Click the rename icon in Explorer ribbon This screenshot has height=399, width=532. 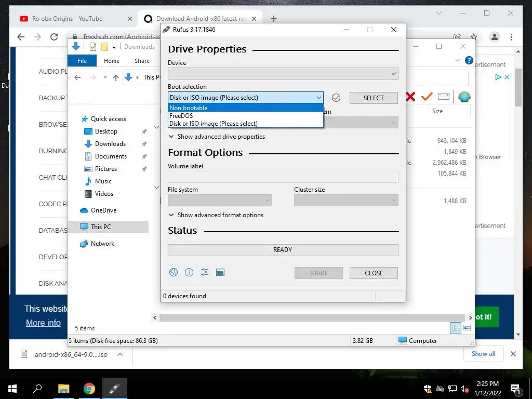[444, 97]
